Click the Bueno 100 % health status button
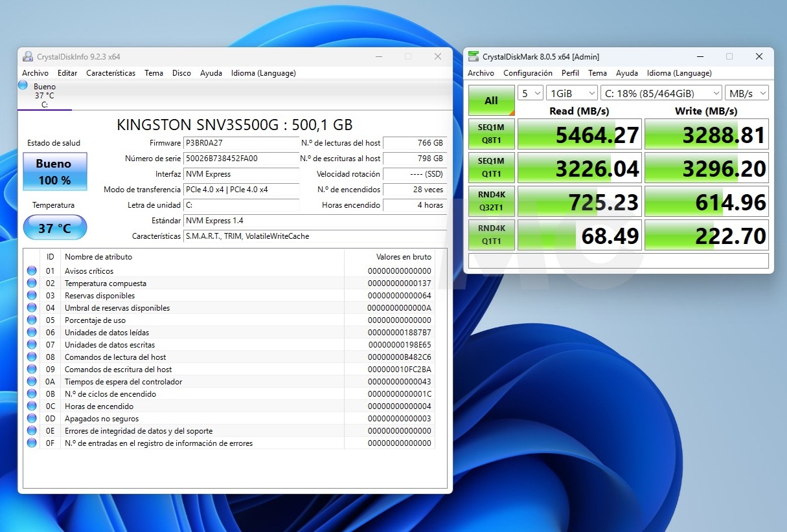 pos(54,172)
